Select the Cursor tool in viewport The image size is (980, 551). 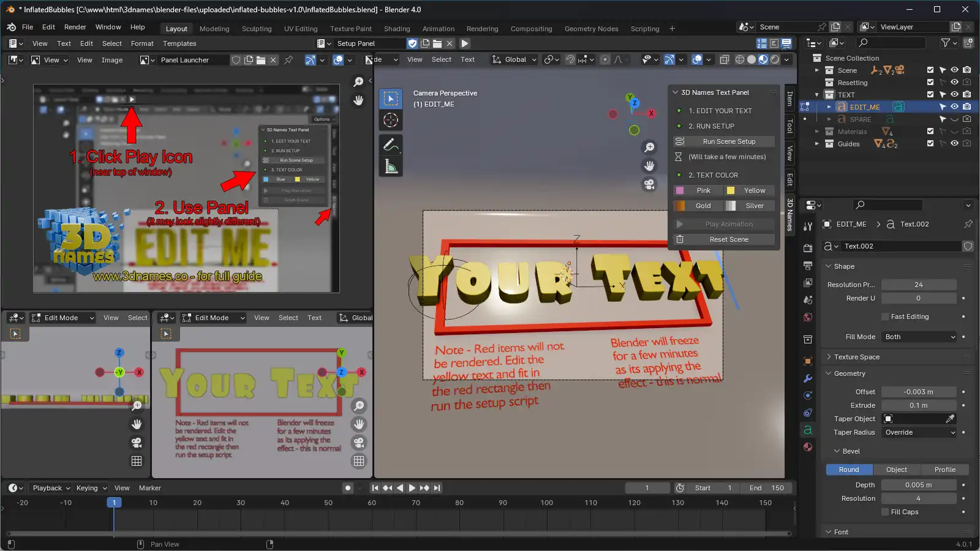tap(391, 120)
